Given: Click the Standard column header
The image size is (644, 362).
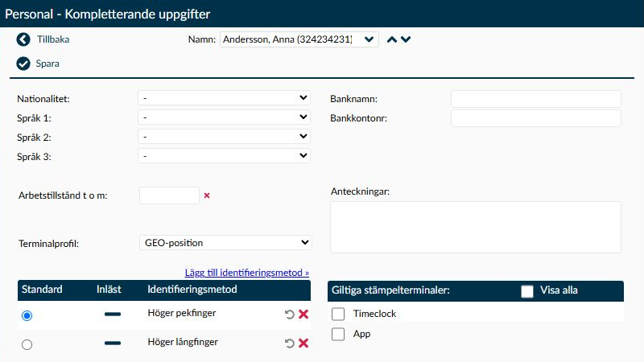Looking at the screenshot, I should coord(42,290).
